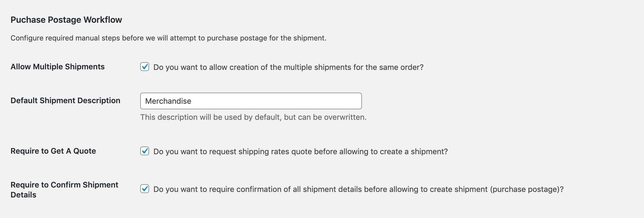Click the Puchase Postage Workflow heading

click(66, 20)
